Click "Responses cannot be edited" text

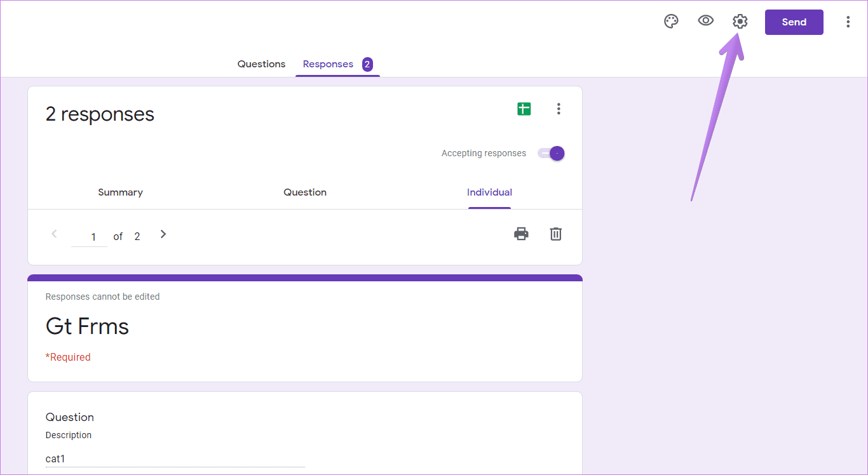102,297
